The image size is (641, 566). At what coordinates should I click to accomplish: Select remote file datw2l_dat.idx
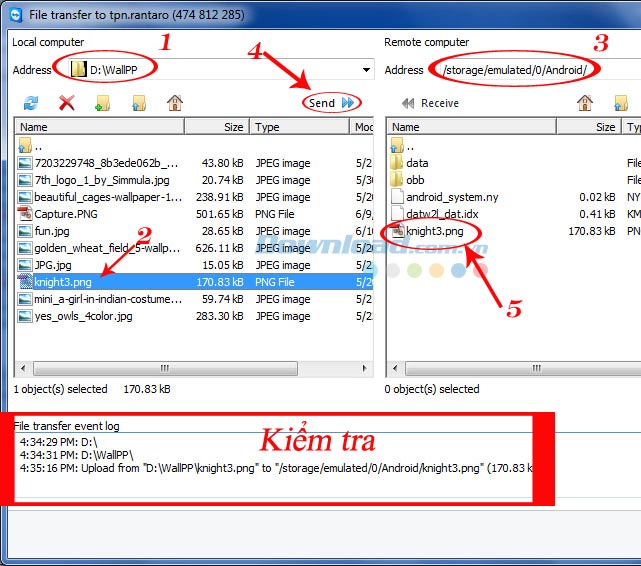(x=442, y=214)
